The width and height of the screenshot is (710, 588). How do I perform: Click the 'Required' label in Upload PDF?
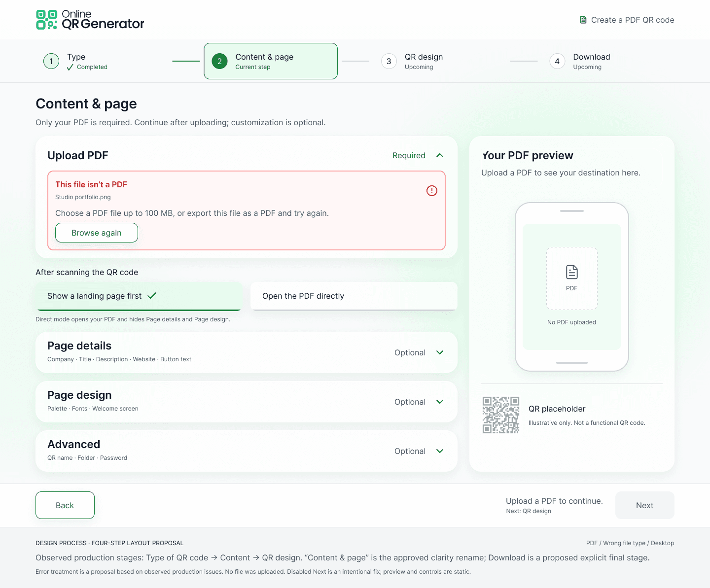point(409,156)
